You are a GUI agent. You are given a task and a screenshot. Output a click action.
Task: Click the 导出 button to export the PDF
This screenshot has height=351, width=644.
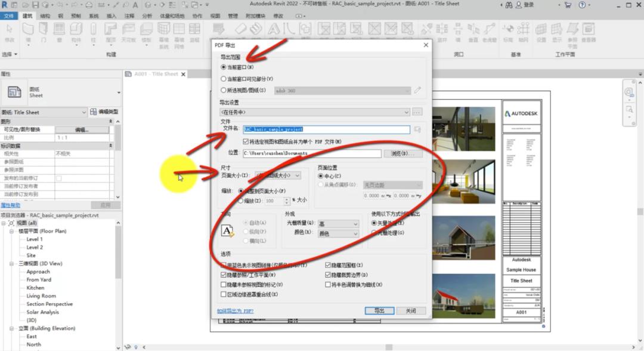(380, 310)
